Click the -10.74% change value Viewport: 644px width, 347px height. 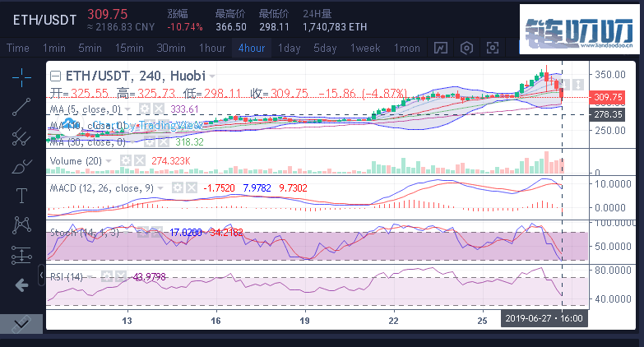(185, 27)
